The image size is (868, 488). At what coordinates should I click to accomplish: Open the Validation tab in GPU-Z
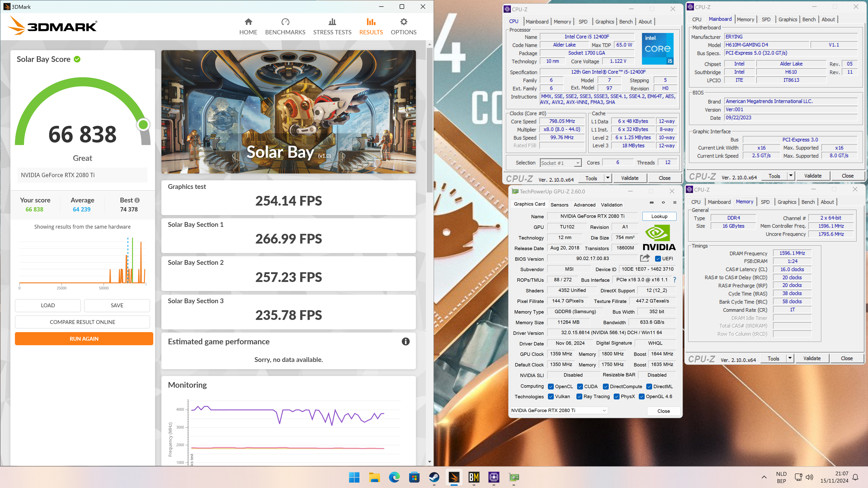612,205
